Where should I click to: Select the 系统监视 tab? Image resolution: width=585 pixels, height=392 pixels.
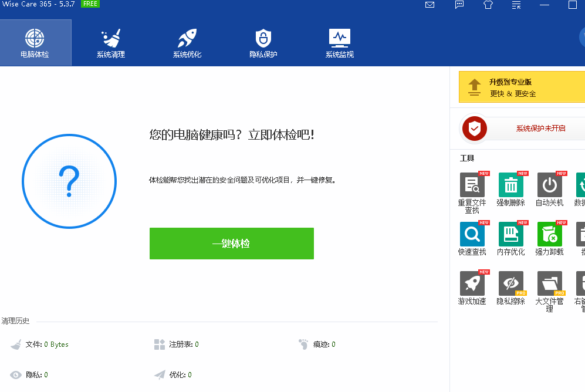tap(340, 42)
